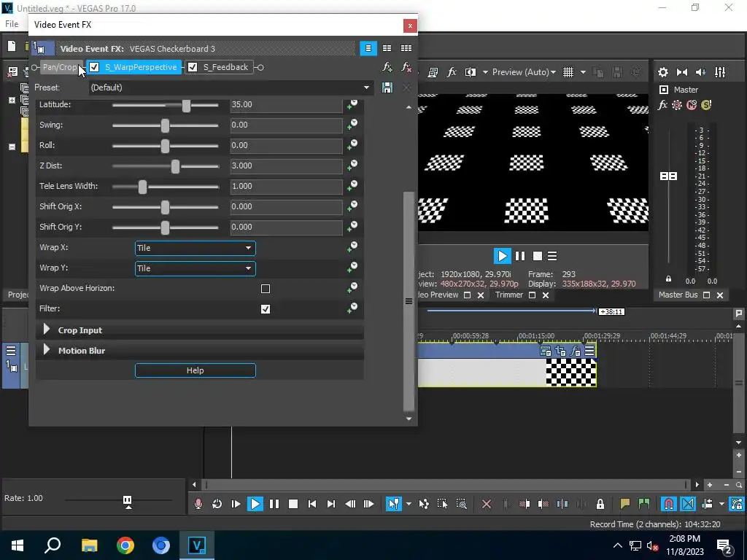Screen dimensions: 747x560
Task: Select the S_WarpPerspective chain tab
Action: [141, 67]
